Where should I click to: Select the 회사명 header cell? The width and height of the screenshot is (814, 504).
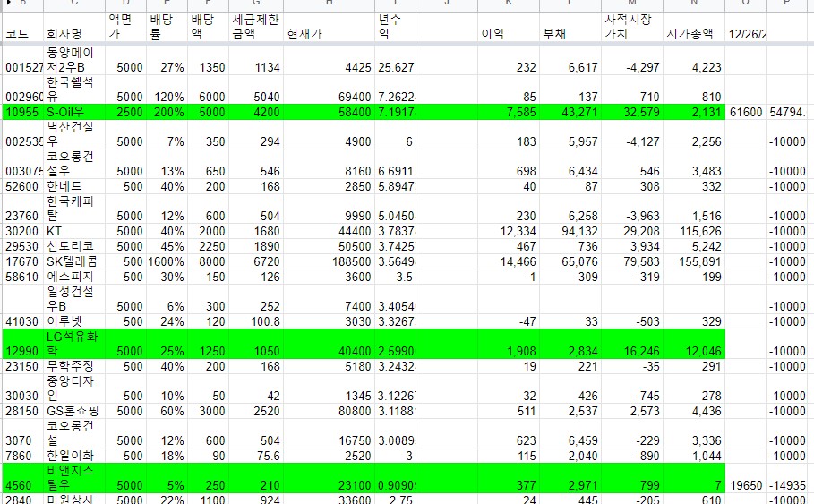tap(74, 27)
